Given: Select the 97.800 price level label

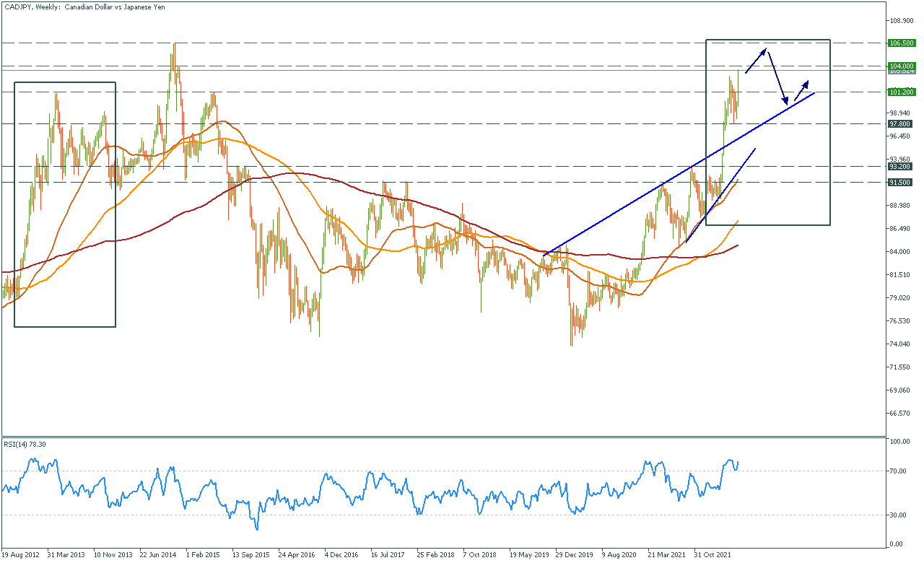Looking at the screenshot, I should pos(899,124).
